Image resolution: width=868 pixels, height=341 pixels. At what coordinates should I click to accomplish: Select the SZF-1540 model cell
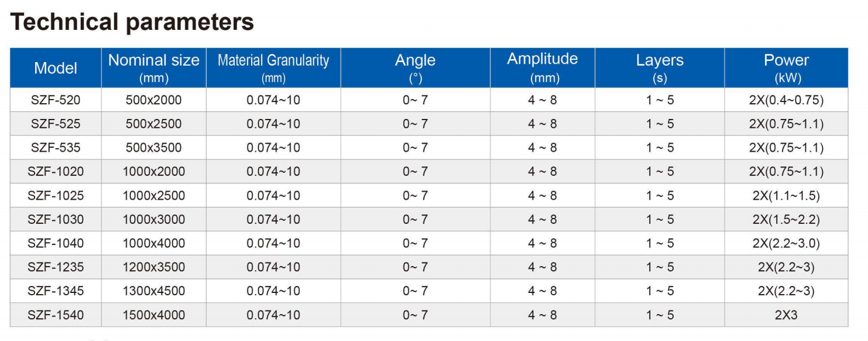click(x=56, y=315)
